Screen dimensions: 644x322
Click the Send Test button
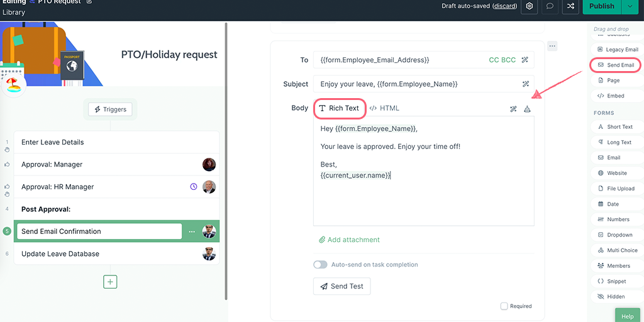tap(341, 286)
